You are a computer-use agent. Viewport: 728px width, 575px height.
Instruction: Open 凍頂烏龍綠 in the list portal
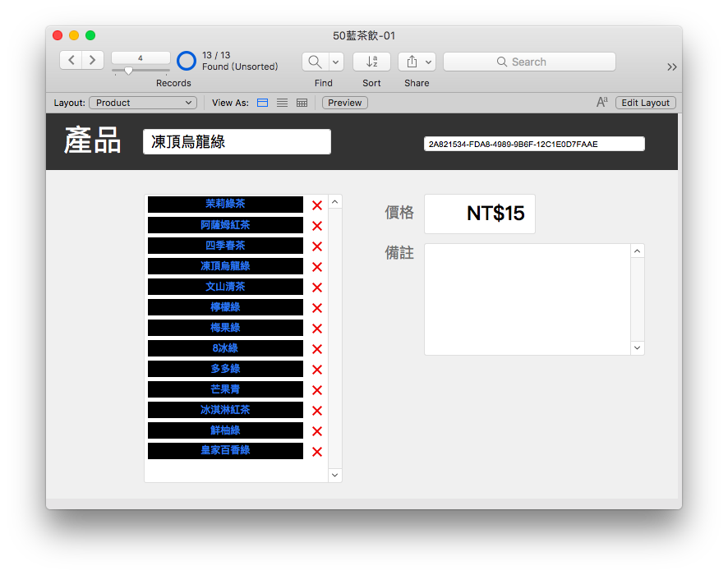[x=225, y=266]
